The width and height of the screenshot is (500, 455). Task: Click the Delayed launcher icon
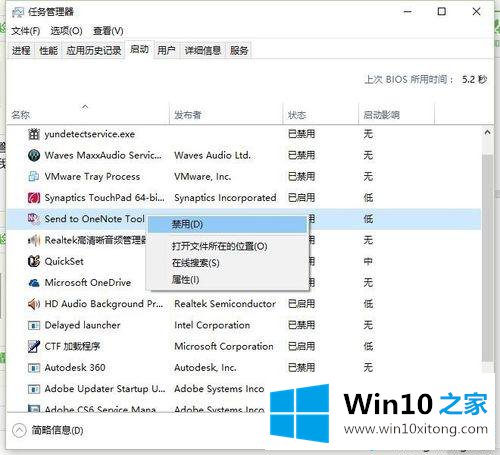34,325
